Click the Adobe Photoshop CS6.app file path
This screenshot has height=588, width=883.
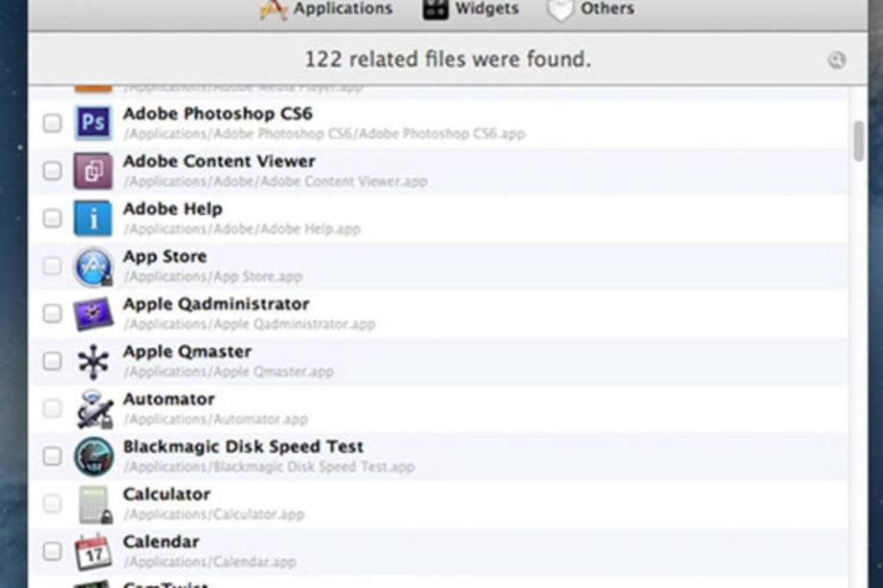click(x=324, y=134)
